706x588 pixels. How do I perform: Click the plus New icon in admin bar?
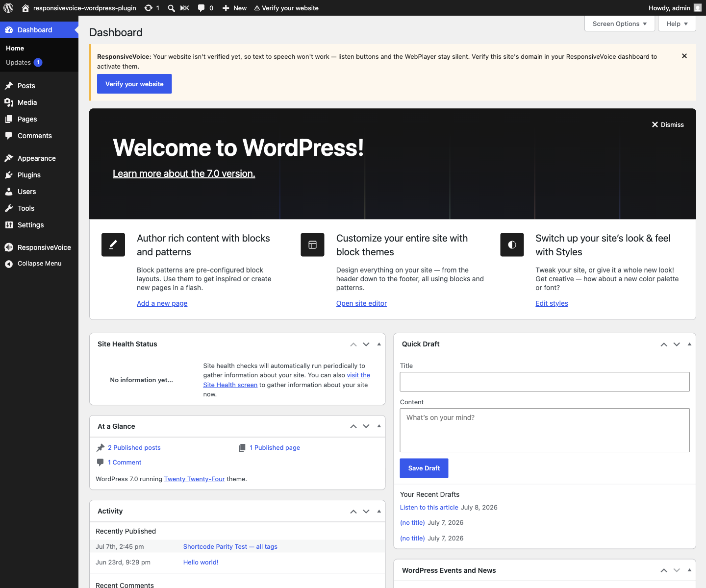pos(226,8)
